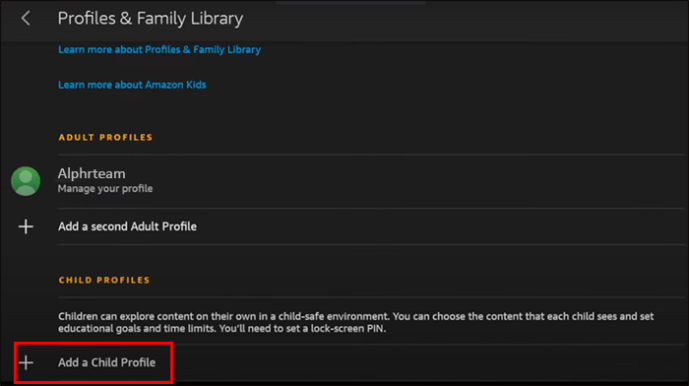The height and width of the screenshot is (386, 689).
Task: Tap empty area of Add second Adult row
Action: click(x=439, y=226)
